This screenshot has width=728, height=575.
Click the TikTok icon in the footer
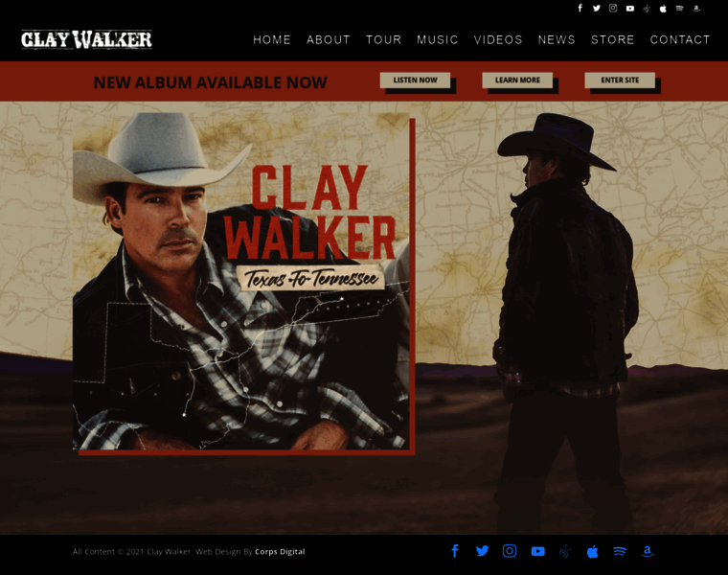(x=565, y=551)
